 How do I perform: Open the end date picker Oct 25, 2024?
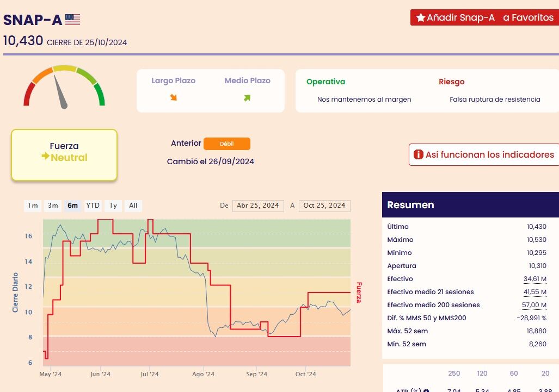click(324, 206)
